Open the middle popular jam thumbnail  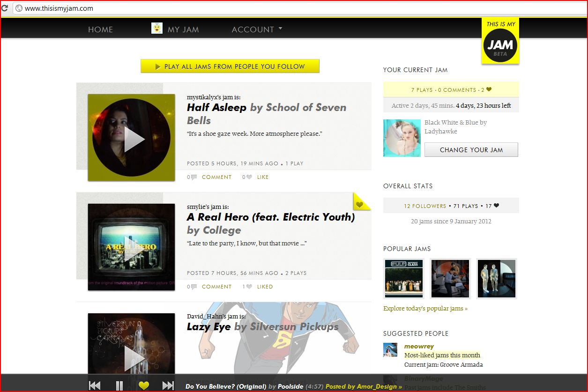pyautogui.click(x=450, y=278)
